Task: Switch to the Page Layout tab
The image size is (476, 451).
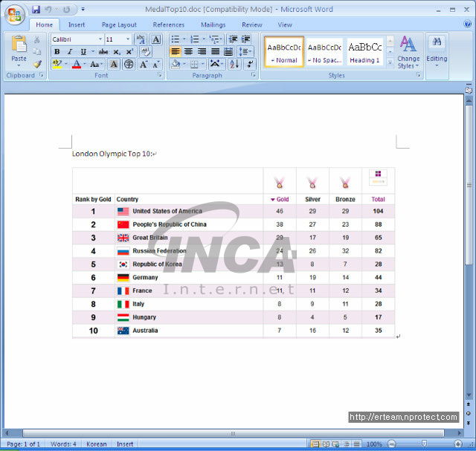Action: 119,25
